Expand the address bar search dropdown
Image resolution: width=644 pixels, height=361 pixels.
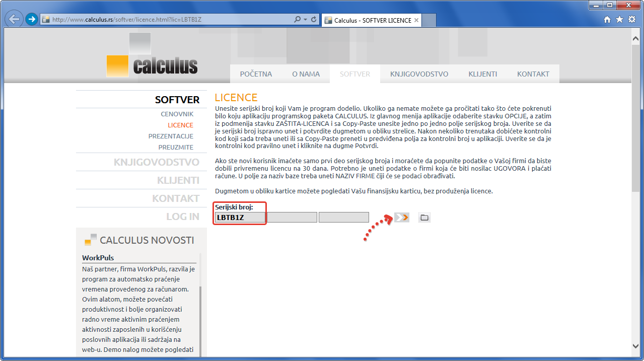pos(305,20)
